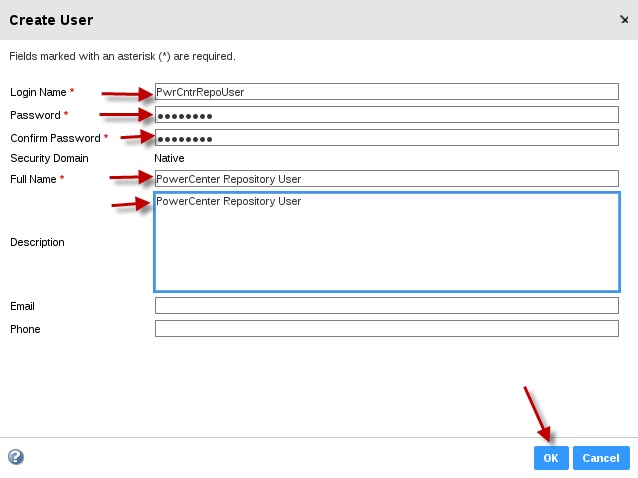Confirm user creation with OK button
This screenshot has width=638, height=478.
(551, 458)
